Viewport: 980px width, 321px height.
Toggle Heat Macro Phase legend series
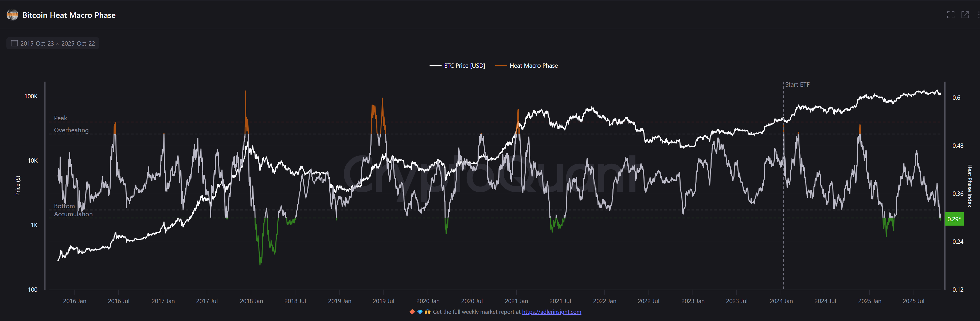click(x=533, y=66)
